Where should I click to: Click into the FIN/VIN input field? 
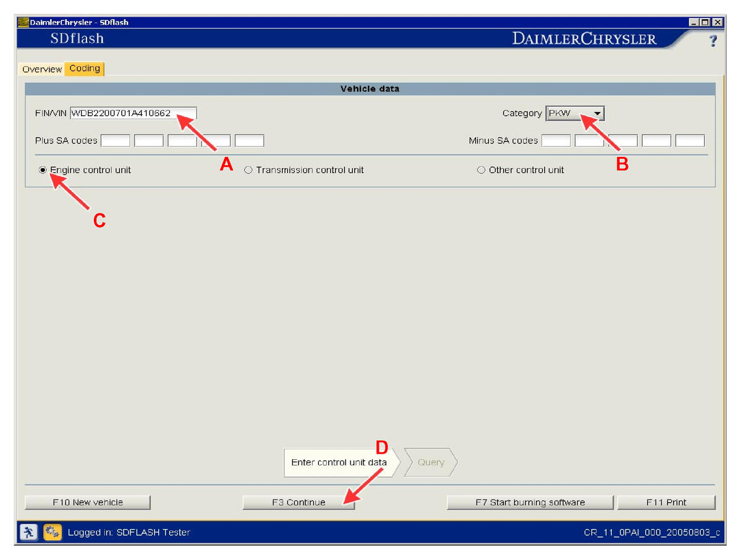point(133,113)
